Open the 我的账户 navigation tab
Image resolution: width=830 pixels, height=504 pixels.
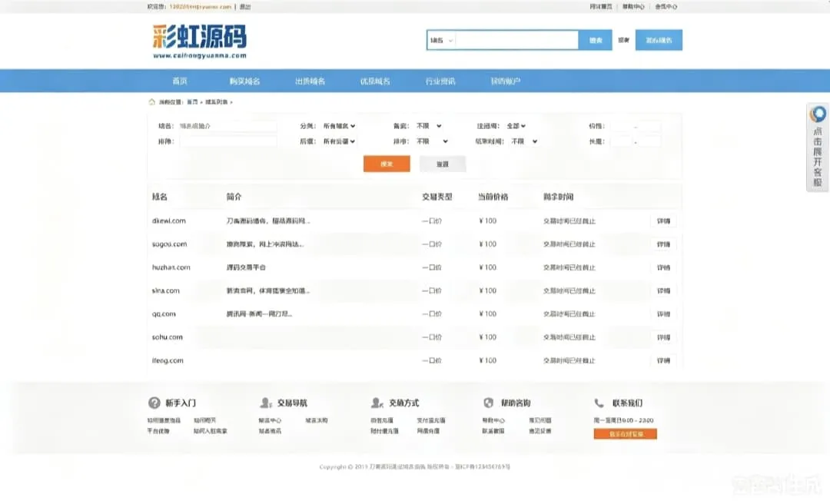click(506, 81)
